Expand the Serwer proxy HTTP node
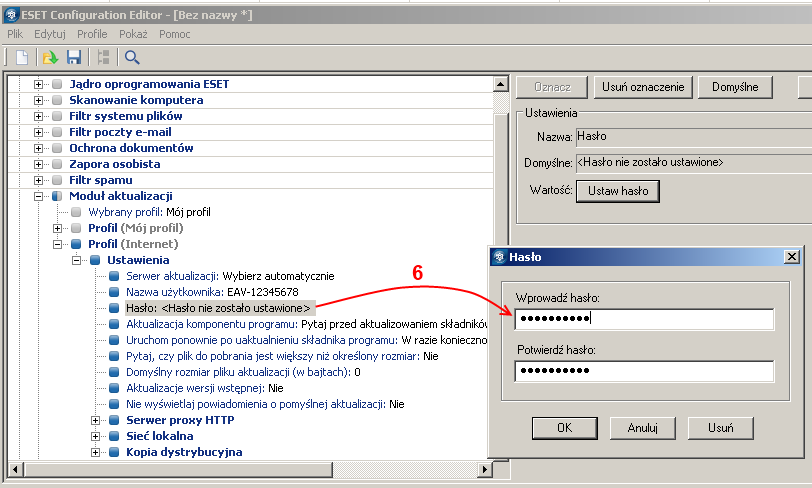 click(96, 420)
